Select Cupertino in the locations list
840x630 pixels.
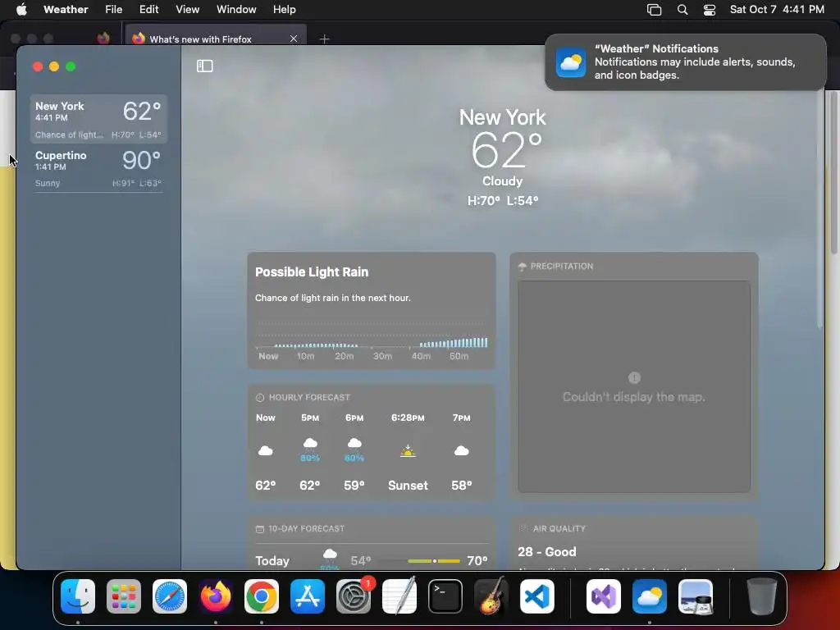tap(98, 168)
